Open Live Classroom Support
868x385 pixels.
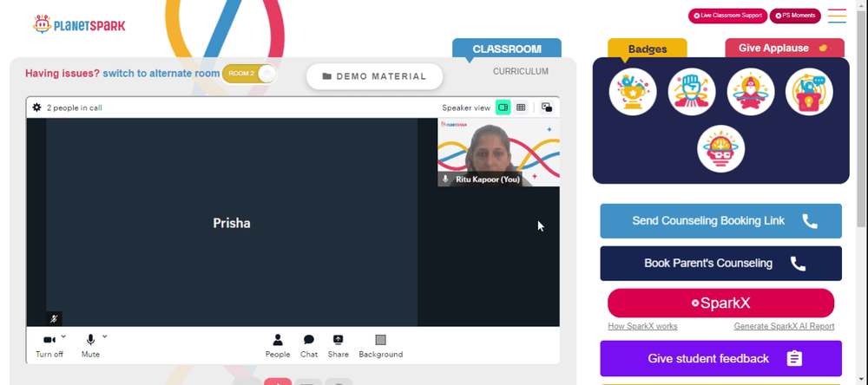(727, 16)
